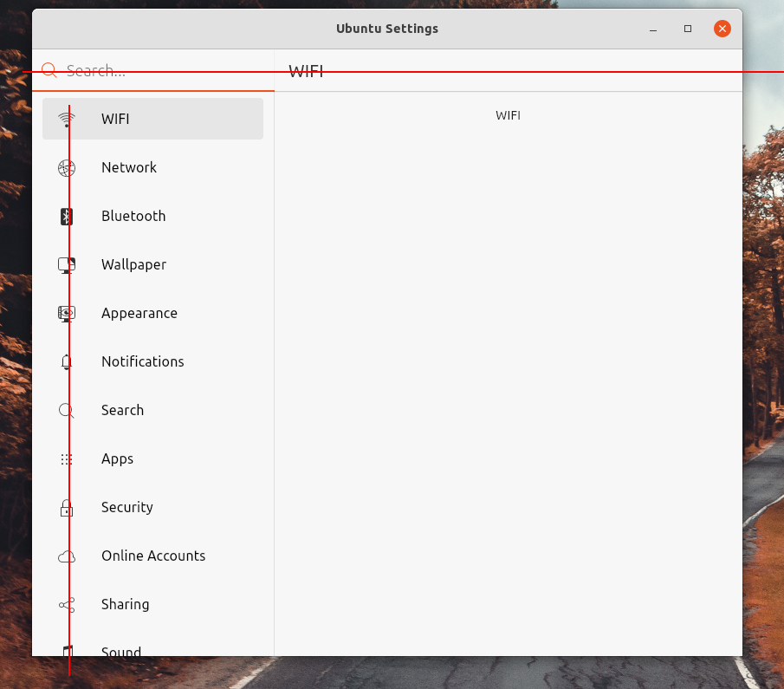The width and height of the screenshot is (784, 689).
Task: Select the Security lock icon
Action: pyautogui.click(x=67, y=507)
